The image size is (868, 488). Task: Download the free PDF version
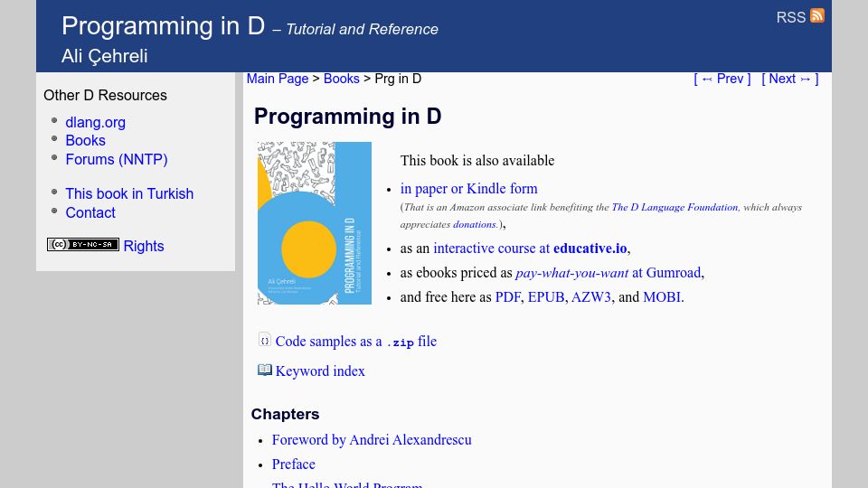(x=507, y=297)
